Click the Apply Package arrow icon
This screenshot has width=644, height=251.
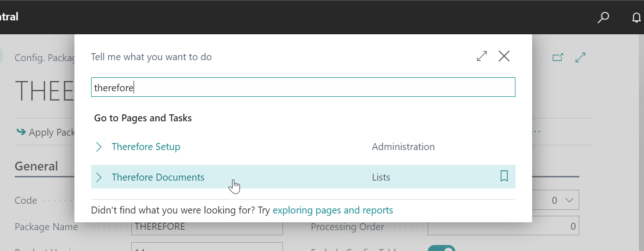[21, 132]
